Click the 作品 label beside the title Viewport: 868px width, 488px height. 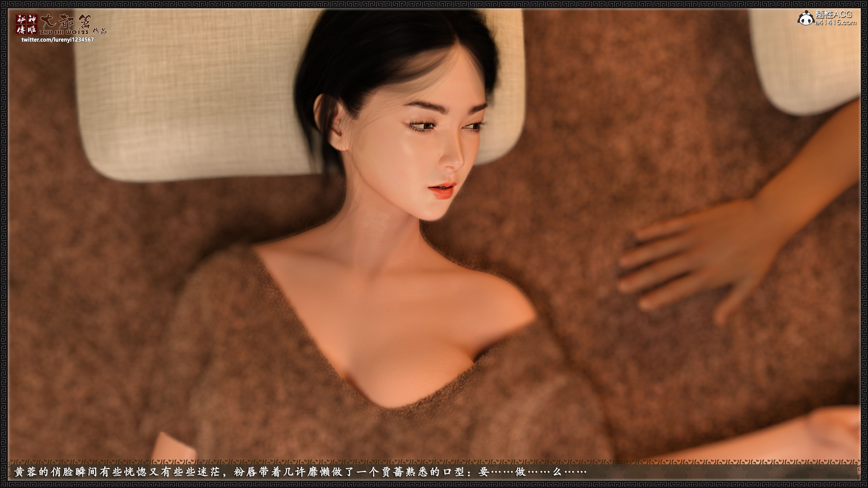[99, 31]
